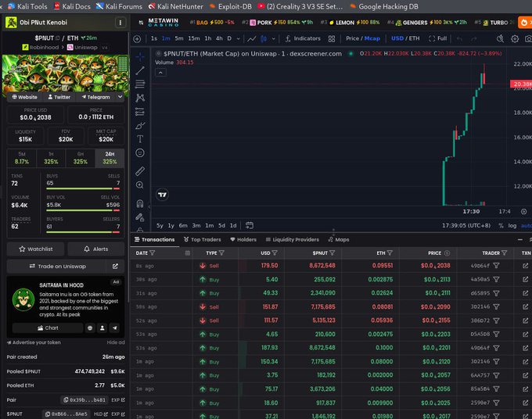The image size is (532, 419).
Task: Open the Liquidity Providers tab
Action: [x=292, y=239]
